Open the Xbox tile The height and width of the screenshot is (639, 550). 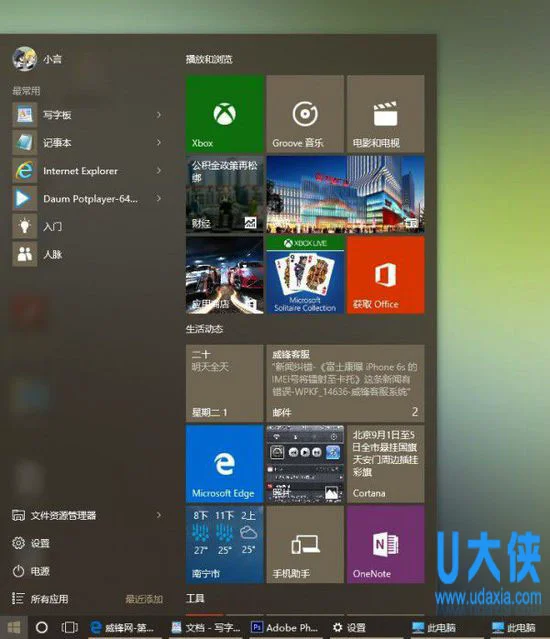point(224,114)
